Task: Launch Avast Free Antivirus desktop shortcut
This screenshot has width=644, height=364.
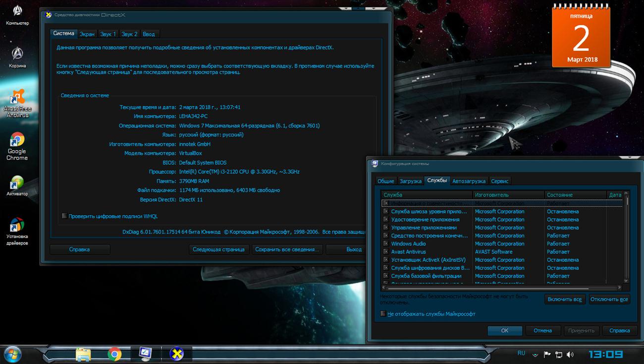Action: (17, 103)
